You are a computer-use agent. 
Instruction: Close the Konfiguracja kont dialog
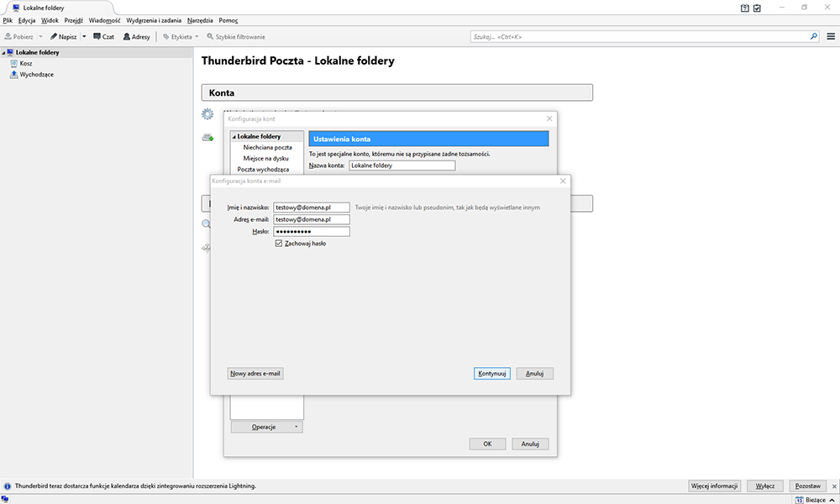pos(549,118)
